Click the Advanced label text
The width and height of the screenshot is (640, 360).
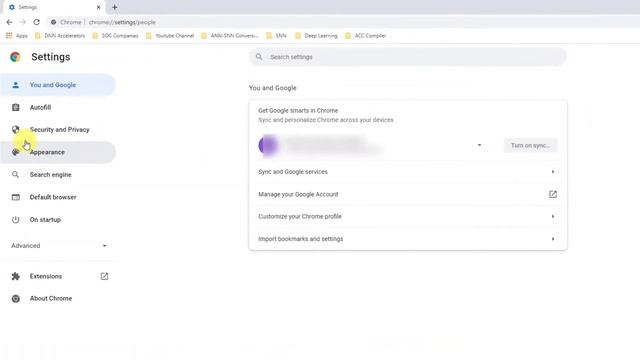(26, 246)
